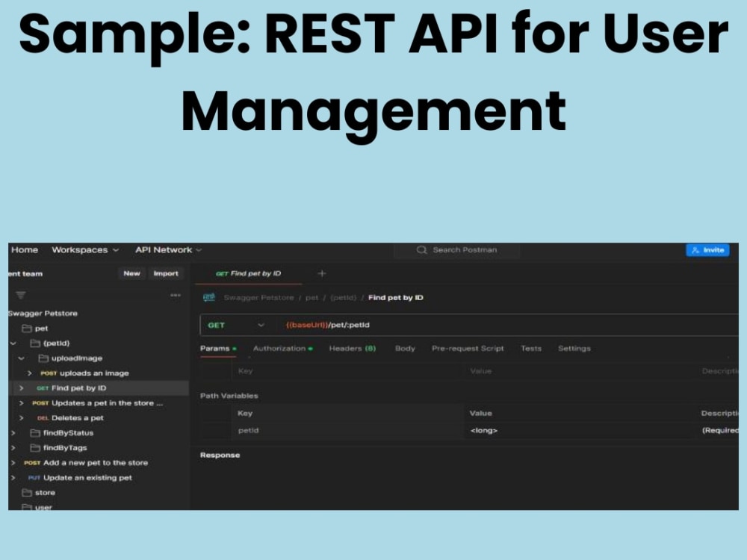Viewport: 747px width, 560px height.
Task: Open Swagger Petstore breadcrumb link
Action: (x=258, y=298)
